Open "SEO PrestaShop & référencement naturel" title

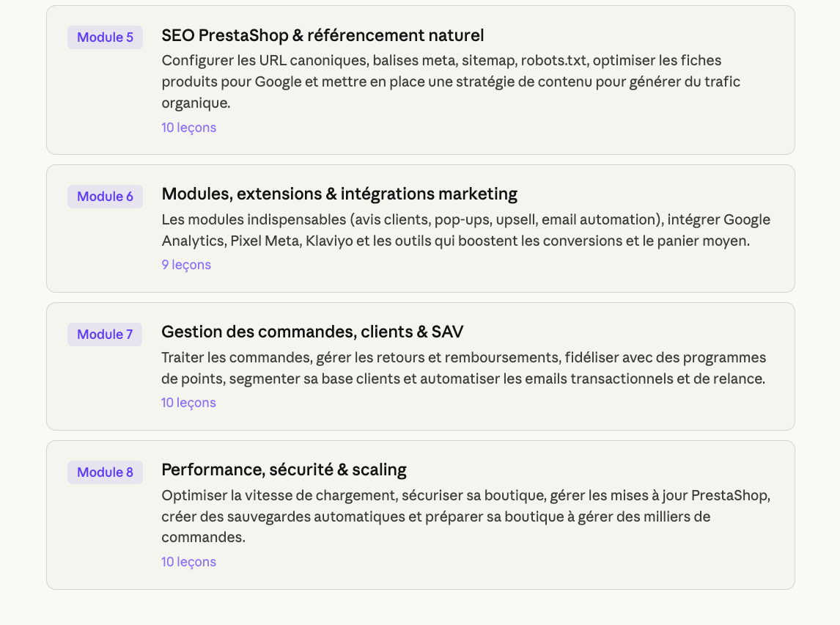[x=323, y=35]
